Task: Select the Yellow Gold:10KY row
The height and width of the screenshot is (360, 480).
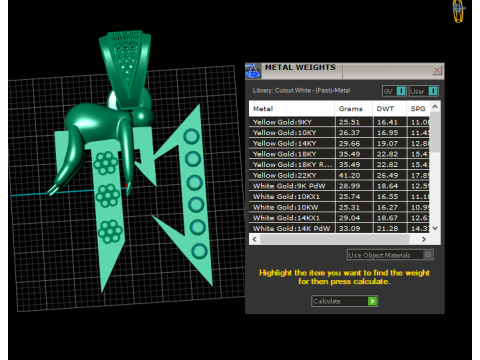Action: 339,133
